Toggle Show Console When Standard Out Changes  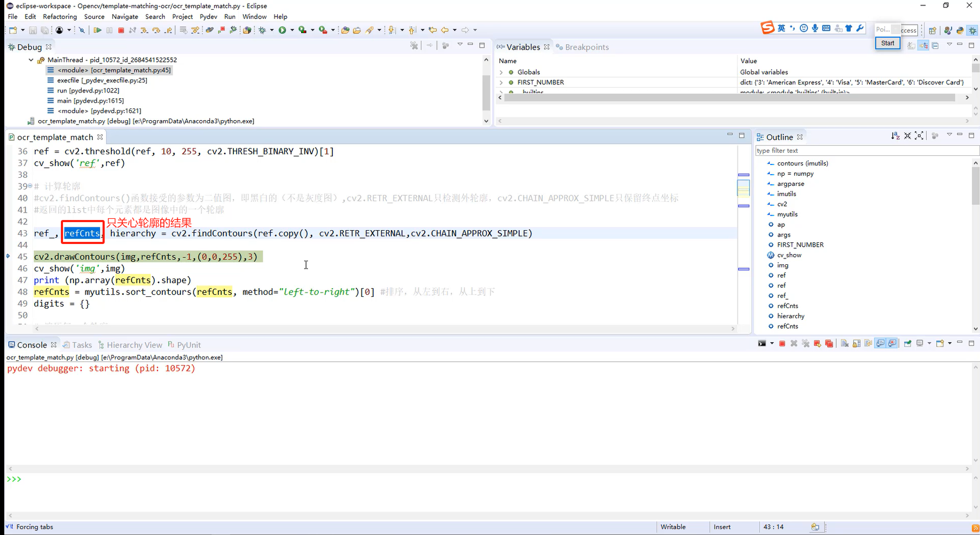pos(880,343)
